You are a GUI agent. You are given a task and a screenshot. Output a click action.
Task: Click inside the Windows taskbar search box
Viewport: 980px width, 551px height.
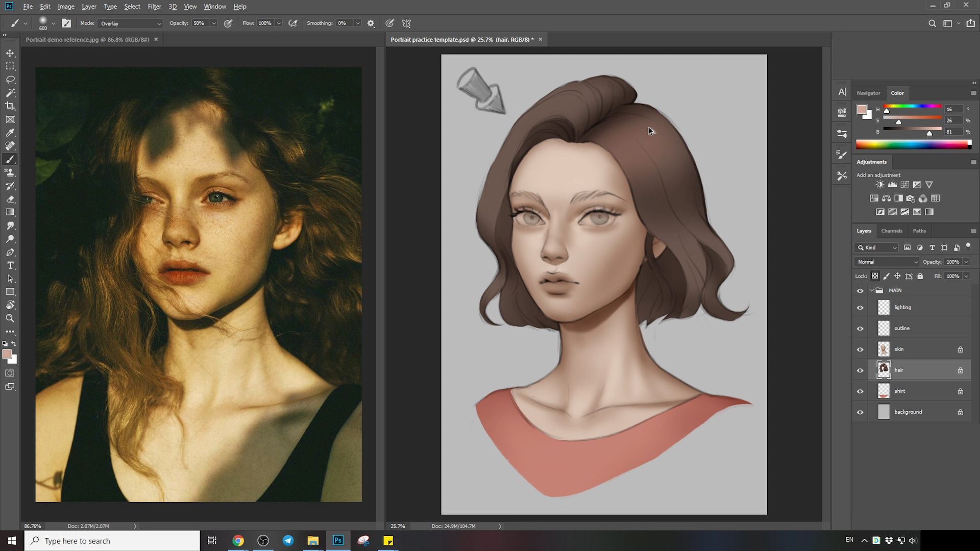click(112, 540)
